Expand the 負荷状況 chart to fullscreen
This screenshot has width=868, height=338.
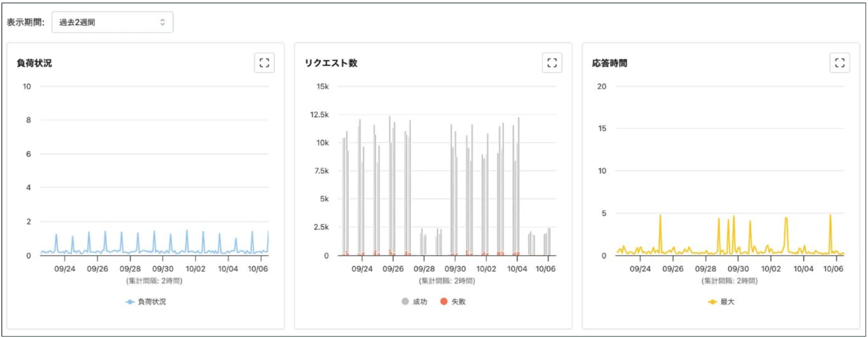(x=264, y=63)
